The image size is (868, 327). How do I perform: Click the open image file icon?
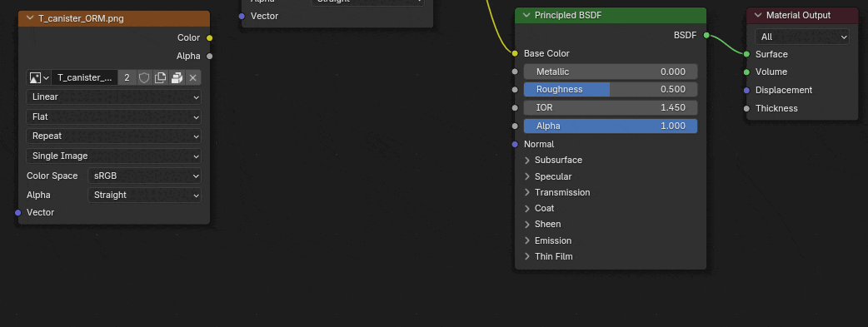[177, 77]
